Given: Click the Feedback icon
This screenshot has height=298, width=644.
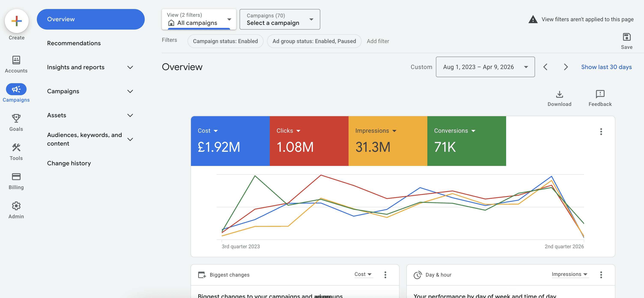Looking at the screenshot, I should tap(600, 94).
